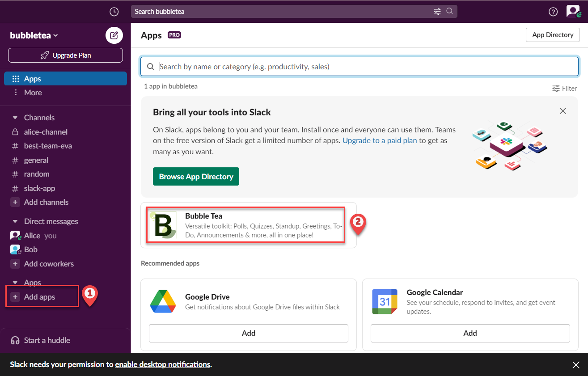The height and width of the screenshot is (376, 588).
Task: Click the search filter sliders icon
Action: tap(437, 12)
